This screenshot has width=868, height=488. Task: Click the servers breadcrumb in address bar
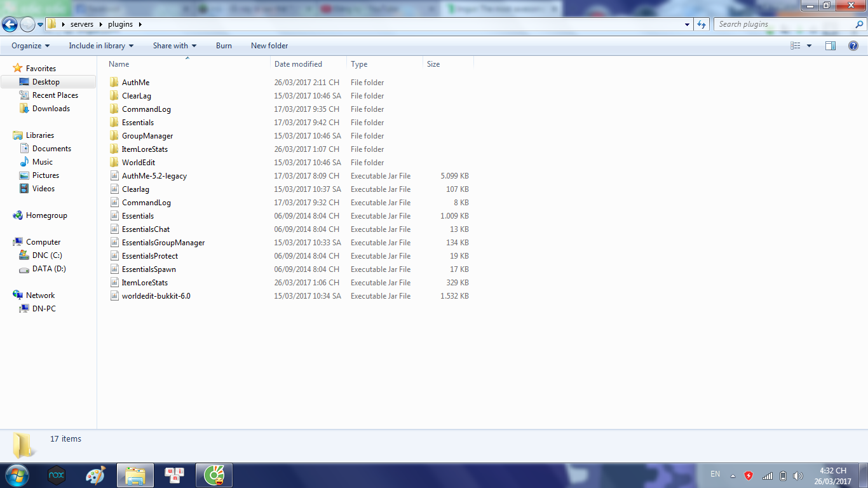[82, 24]
